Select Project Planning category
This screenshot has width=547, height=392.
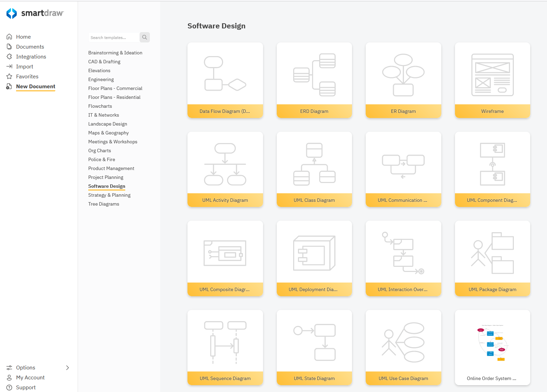(x=106, y=177)
